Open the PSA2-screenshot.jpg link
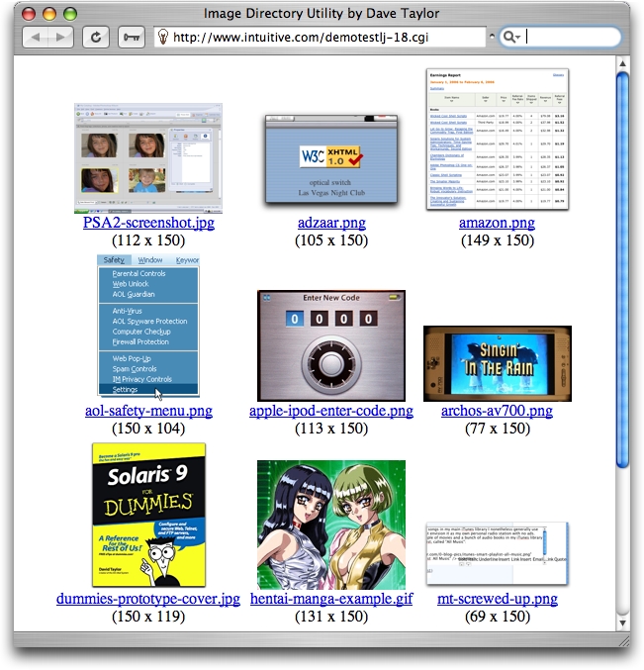644x670 pixels. pos(148,223)
